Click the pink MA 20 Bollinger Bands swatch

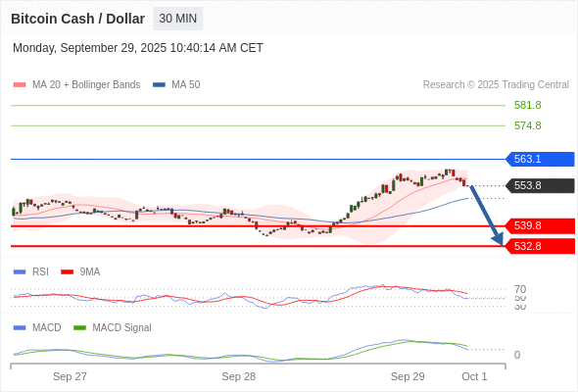point(20,85)
